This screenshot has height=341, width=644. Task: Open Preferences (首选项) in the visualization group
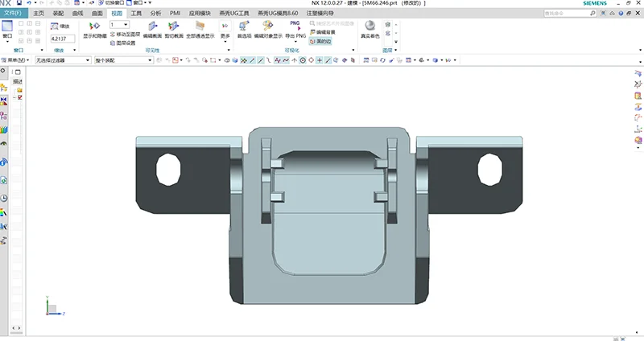point(243,27)
